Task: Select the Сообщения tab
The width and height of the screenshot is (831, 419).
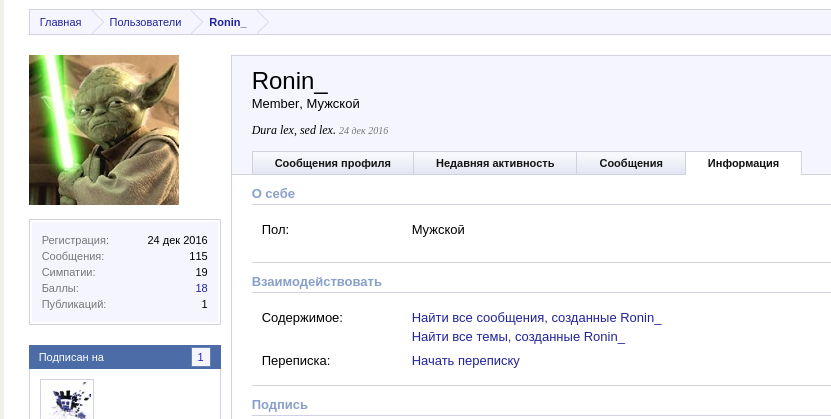Action: click(x=631, y=163)
